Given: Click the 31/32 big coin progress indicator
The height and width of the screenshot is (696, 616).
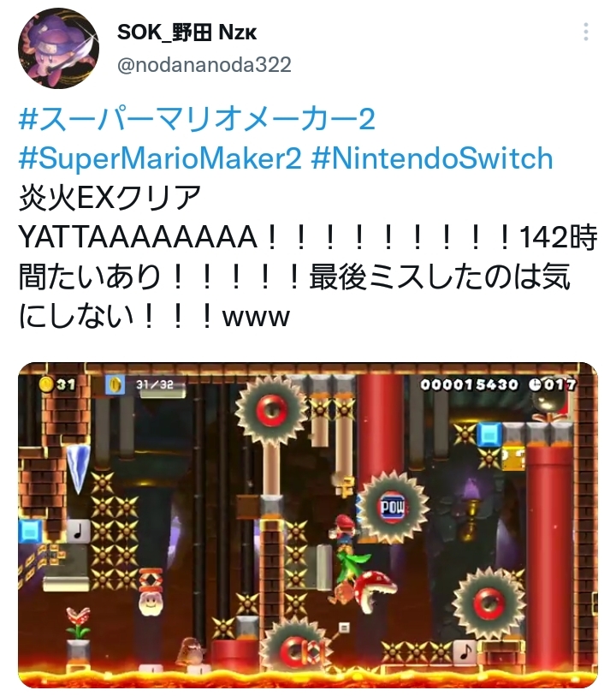Looking at the screenshot, I should click(146, 384).
